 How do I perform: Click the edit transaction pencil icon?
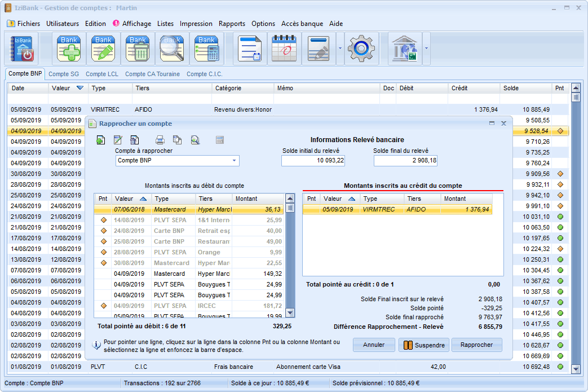coord(103,49)
